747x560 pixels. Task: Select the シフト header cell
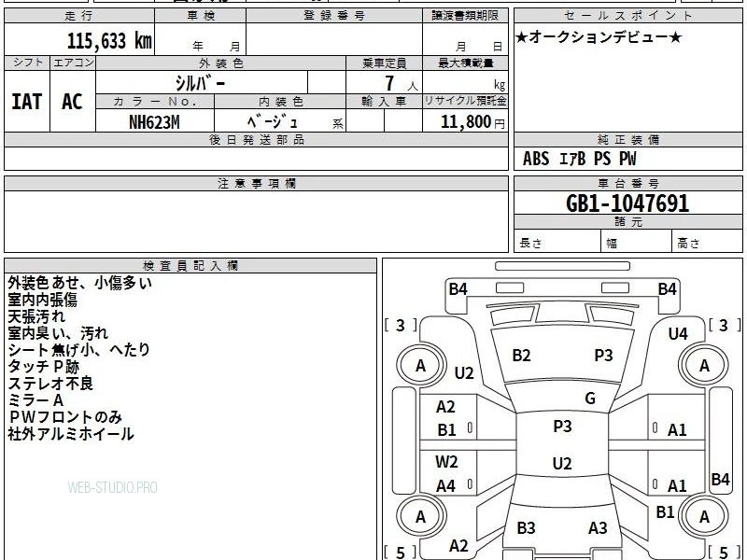[x=27, y=63]
